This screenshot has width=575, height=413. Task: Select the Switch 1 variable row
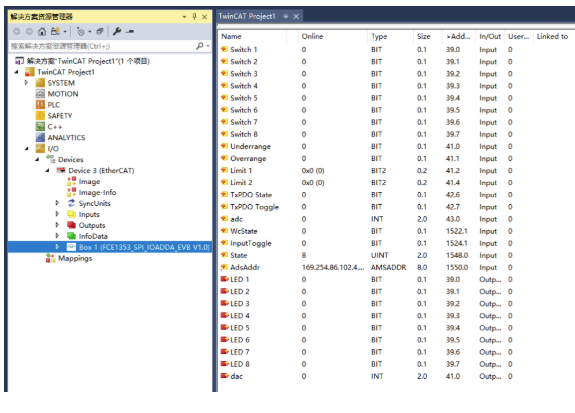coord(394,50)
